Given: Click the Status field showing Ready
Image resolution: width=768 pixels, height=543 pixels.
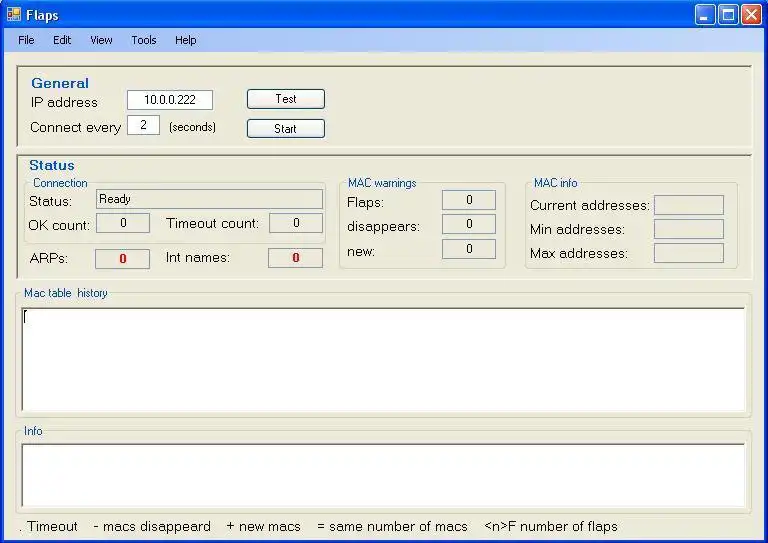Looking at the screenshot, I should [x=209, y=199].
